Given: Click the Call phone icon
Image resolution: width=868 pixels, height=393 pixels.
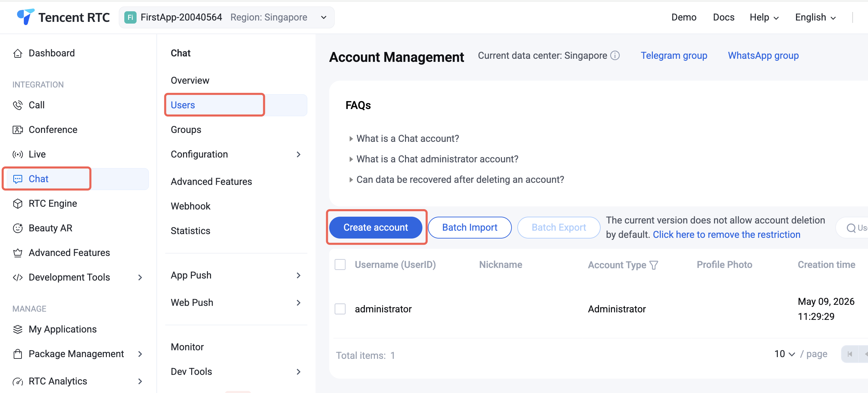Looking at the screenshot, I should [18, 105].
